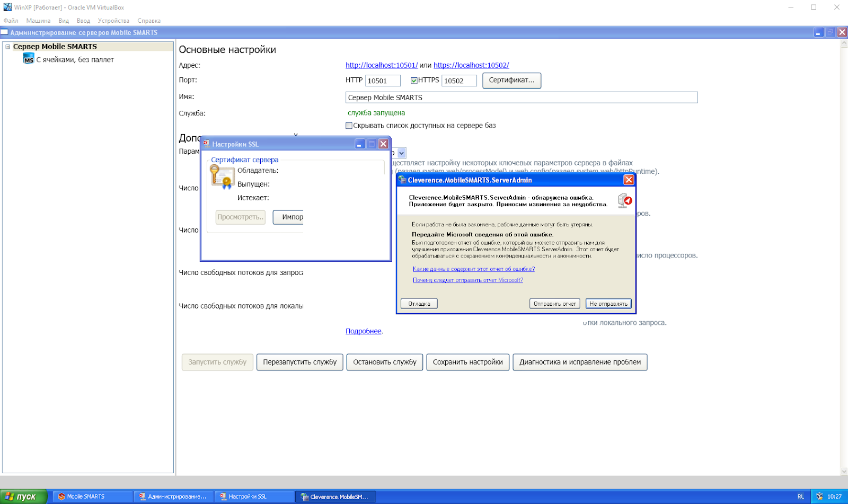Click the server name field
The width and height of the screenshot is (848, 504).
click(522, 98)
